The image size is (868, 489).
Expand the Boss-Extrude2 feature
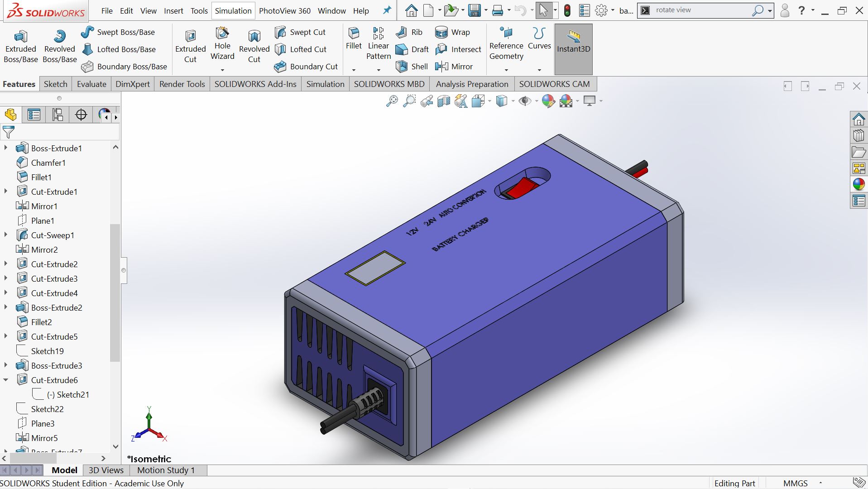pos(5,307)
